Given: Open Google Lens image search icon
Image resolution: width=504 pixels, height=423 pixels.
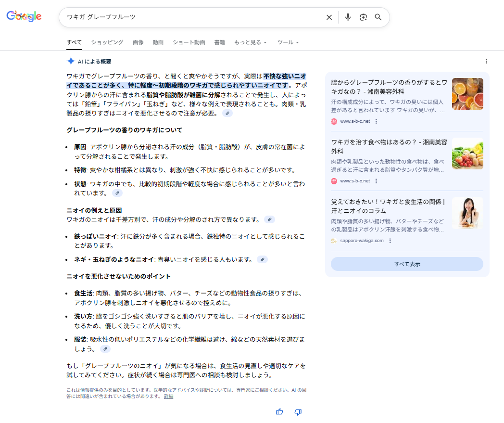Looking at the screenshot, I should pyautogui.click(x=363, y=17).
